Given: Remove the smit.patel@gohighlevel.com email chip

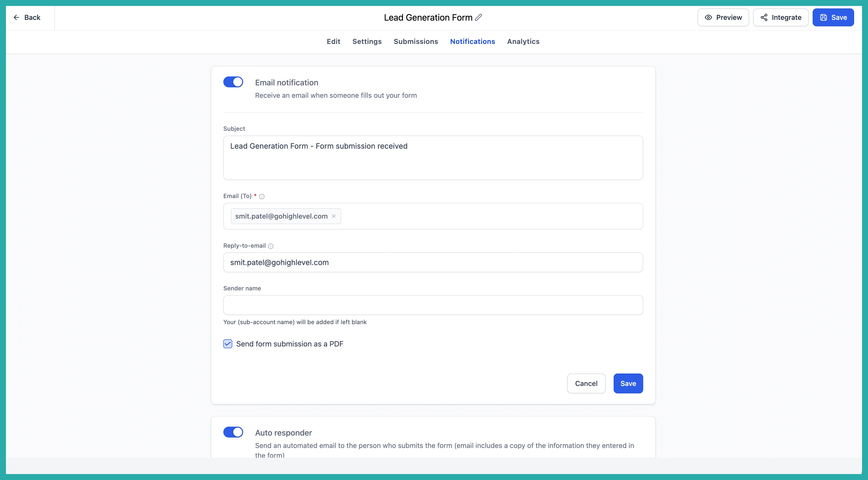Looking at the screenshot, I should click(x=334, y=216).
